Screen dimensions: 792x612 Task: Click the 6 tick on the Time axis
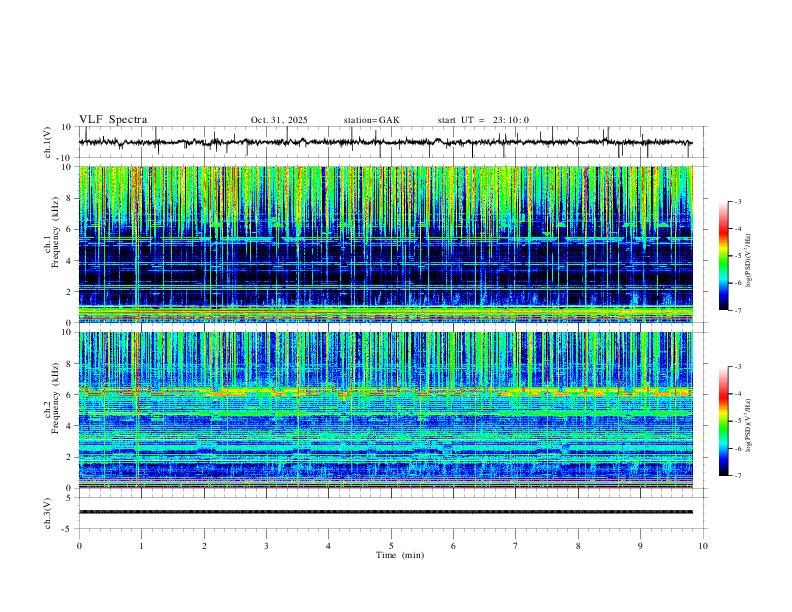(453, 546)
